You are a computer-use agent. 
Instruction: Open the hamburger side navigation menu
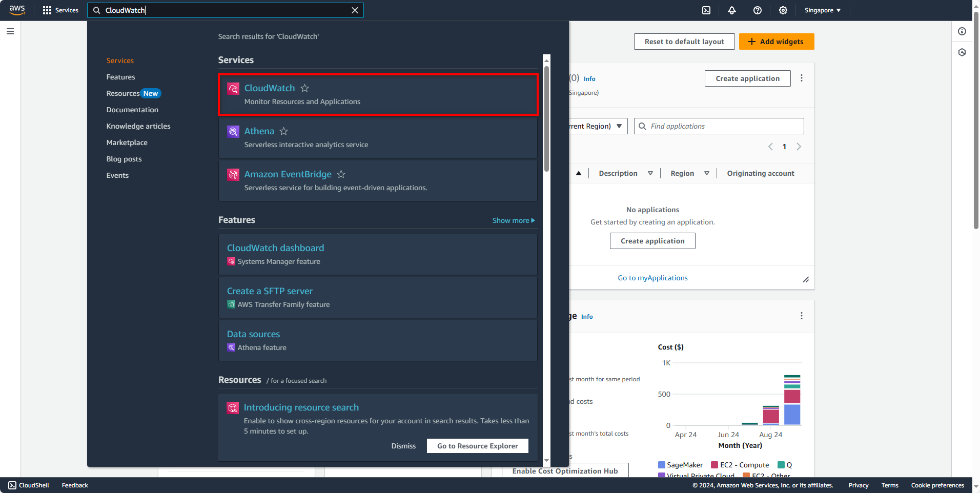(10, 31)
